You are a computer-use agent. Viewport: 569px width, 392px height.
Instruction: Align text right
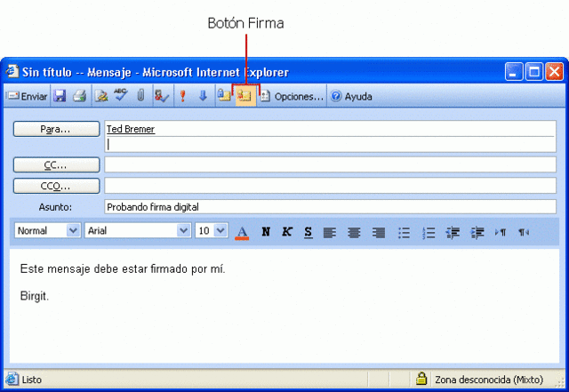[x=379, y=232]
